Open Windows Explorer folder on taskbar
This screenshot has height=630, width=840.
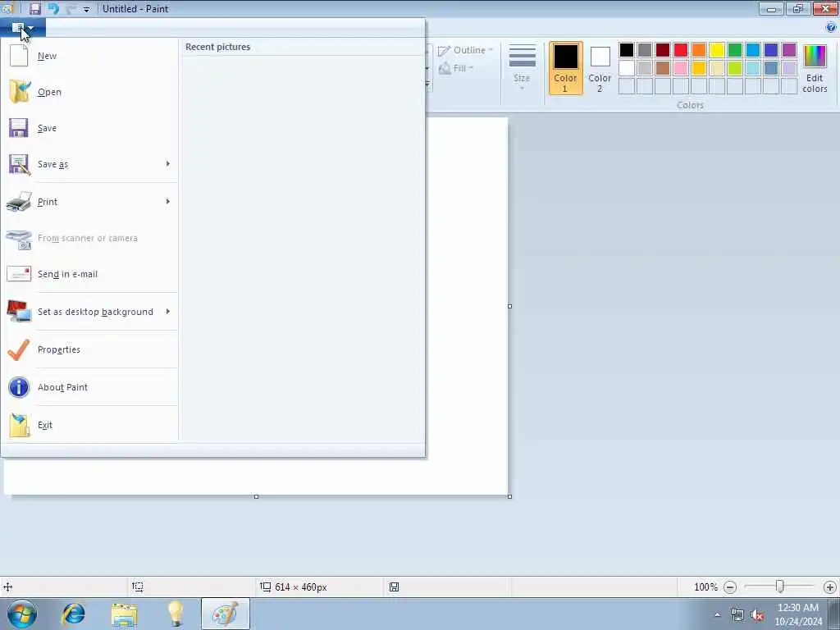[x=125, y=614]
